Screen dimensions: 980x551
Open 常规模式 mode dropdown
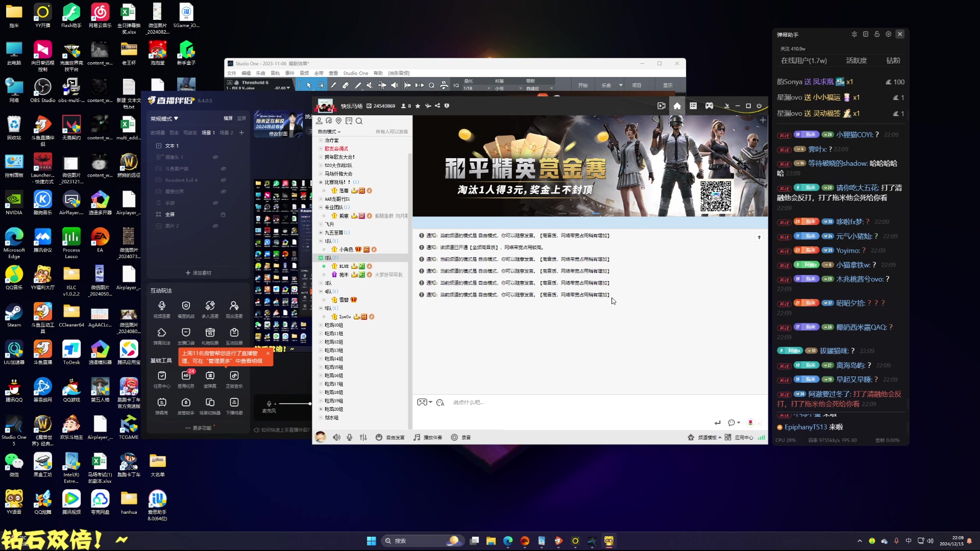coord(164,118)
